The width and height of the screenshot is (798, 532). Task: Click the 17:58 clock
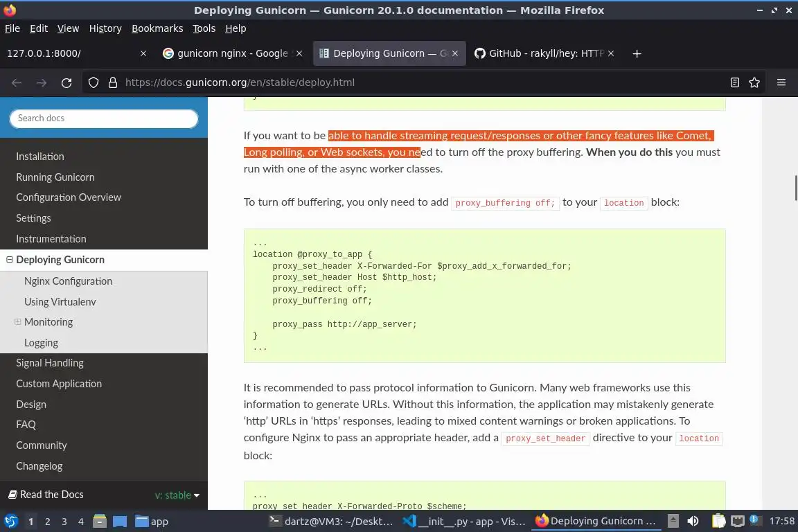(x=781, y=521)
